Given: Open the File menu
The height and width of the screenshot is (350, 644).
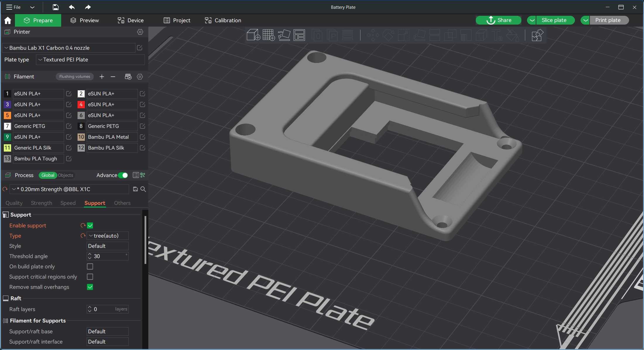Looking at the screenshot, I should tap(13, 7).
